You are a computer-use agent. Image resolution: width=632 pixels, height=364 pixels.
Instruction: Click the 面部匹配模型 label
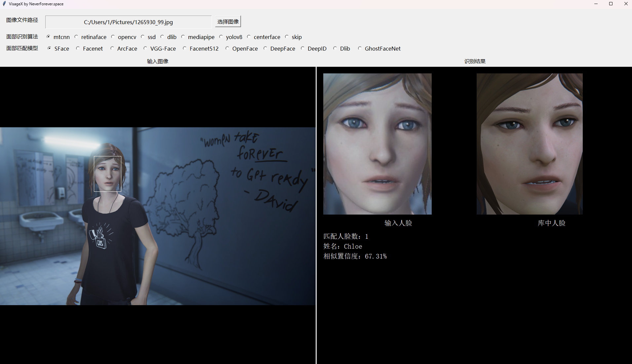pyautogui.click(x=22, y=48)
